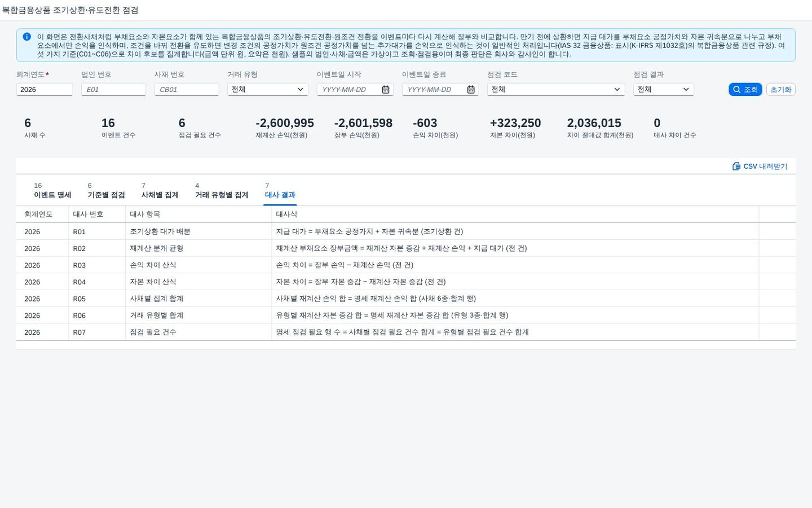Switch to the 기준별 점검 tab
The width and height of the screenshot is (812, 508).
[x=106, y=191]
